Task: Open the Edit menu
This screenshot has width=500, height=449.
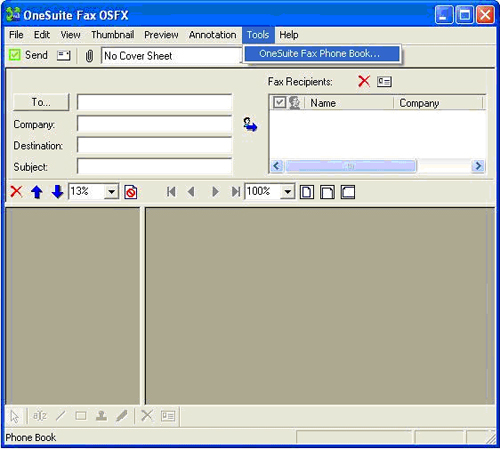Action: (42, 35)
